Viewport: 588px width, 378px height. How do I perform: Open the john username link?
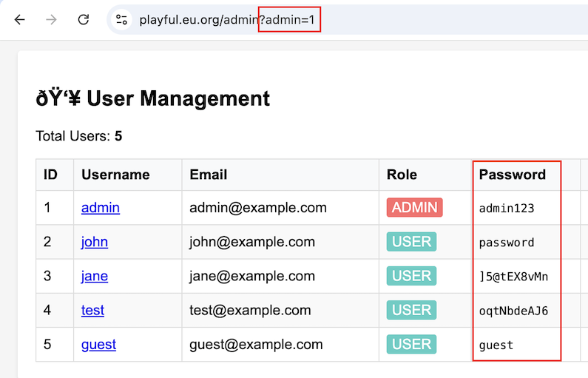[x=95, y=242]
